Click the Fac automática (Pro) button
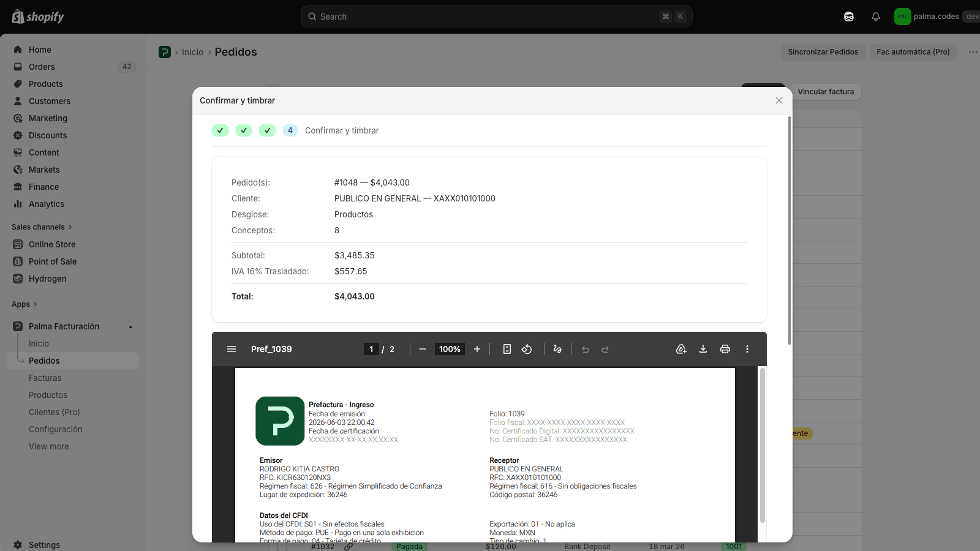The width and height of the screenshot is (980, 551). pyautogui.click(x=913, y=52)
